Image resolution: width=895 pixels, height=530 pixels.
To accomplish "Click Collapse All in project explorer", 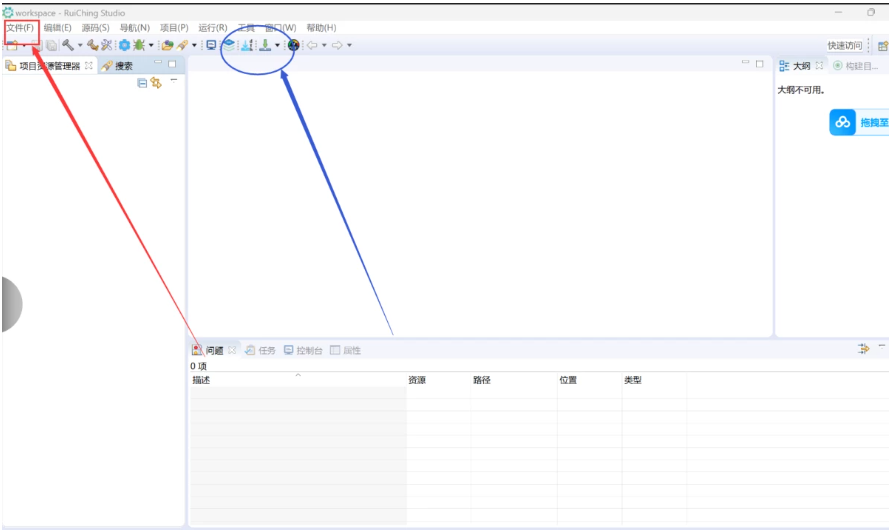I will [x=142, y=83].
